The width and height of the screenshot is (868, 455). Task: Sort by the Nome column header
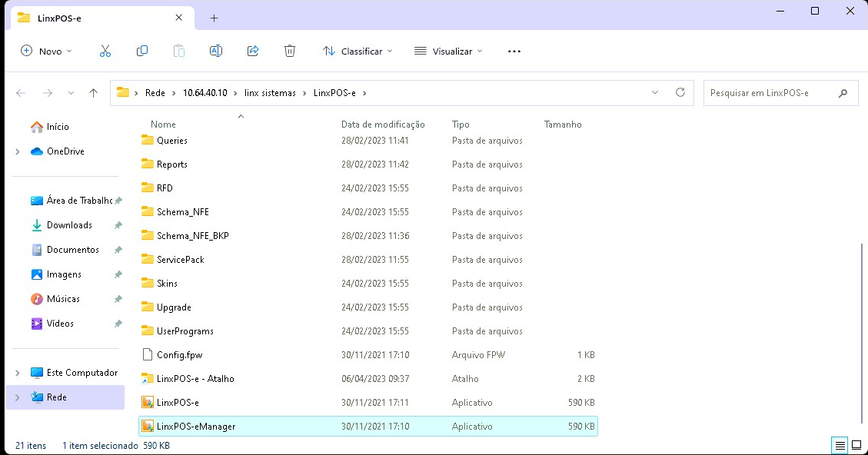(x=163, y=125)
